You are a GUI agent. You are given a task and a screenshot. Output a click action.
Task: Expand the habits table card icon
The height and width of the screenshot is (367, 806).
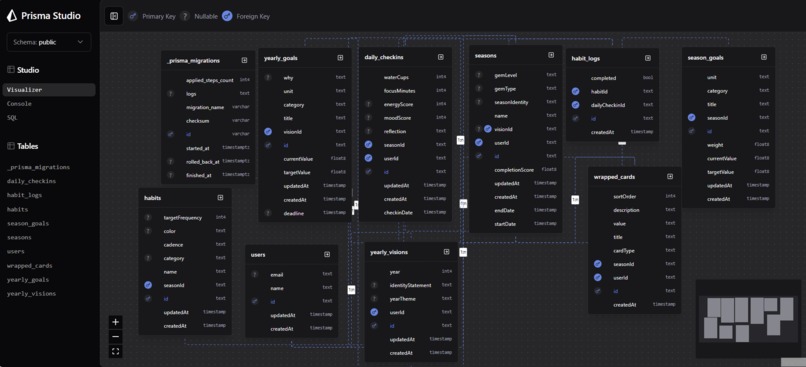point(220,197)
